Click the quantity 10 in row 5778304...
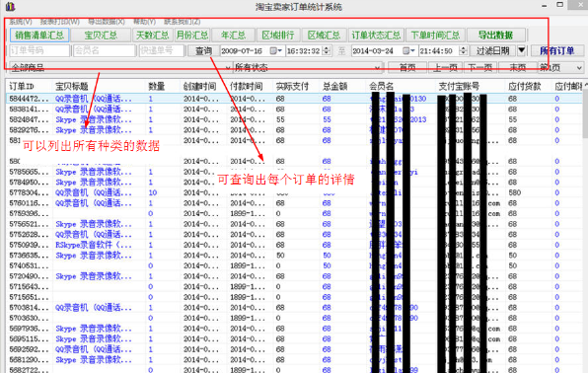The height and width of the screenshot is (373, 588). [x=153, y=192]
